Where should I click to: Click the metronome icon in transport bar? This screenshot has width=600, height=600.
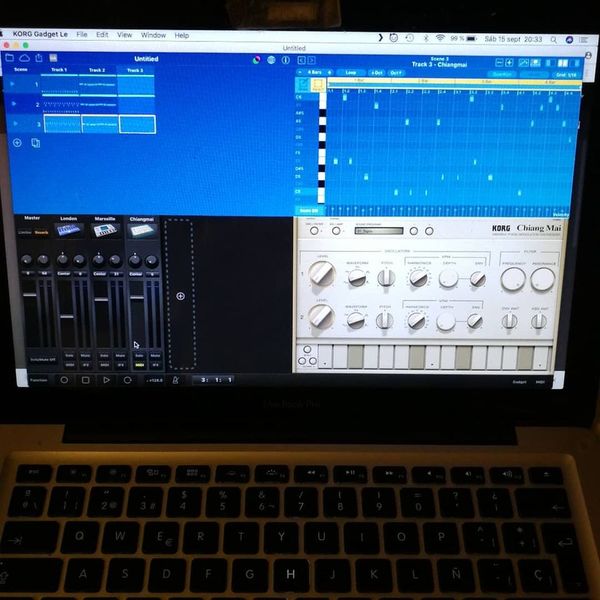[x=176, y=380]
